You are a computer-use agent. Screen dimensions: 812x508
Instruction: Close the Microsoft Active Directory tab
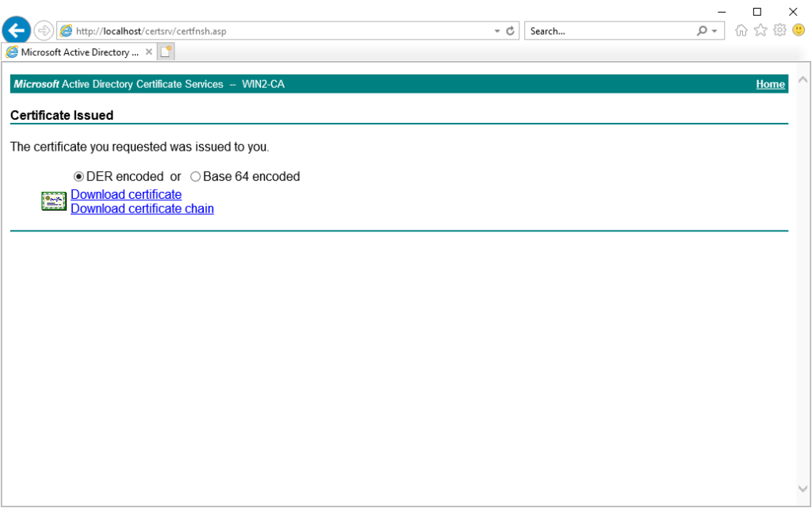[x=149, y=52]
